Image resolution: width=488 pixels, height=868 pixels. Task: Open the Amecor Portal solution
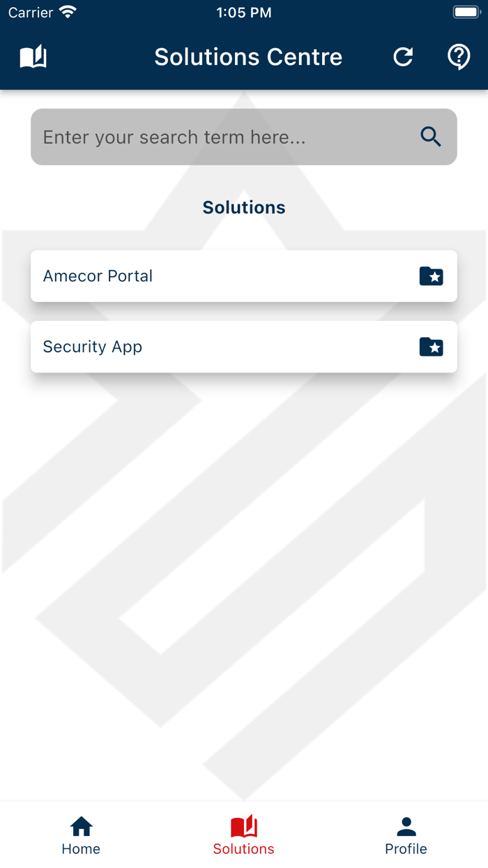click(x=209, y=276)
